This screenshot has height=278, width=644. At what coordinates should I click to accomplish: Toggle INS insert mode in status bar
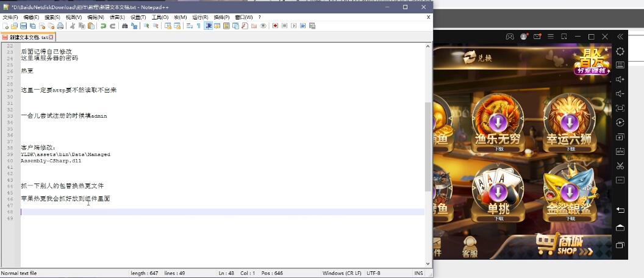click(418, 273)
